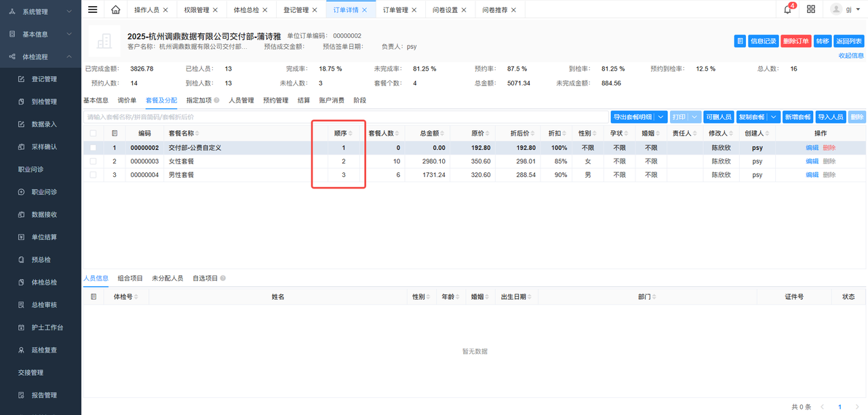868x415 pixels.
Task: Collapse the 体检流程 sidebar menu
Action: pyautogui.click(x=69, y=56)
